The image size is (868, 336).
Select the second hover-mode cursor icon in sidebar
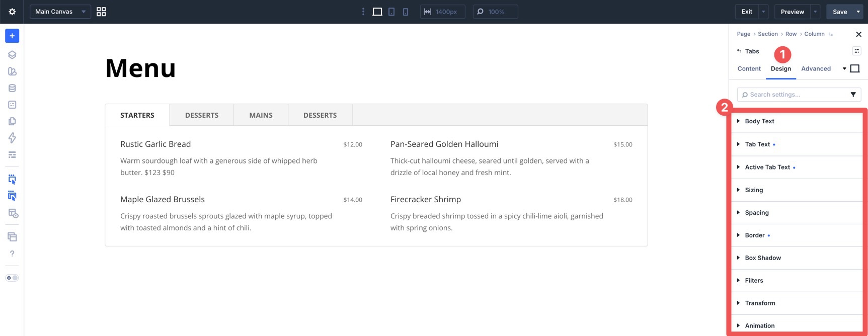(x=12, y=196)
